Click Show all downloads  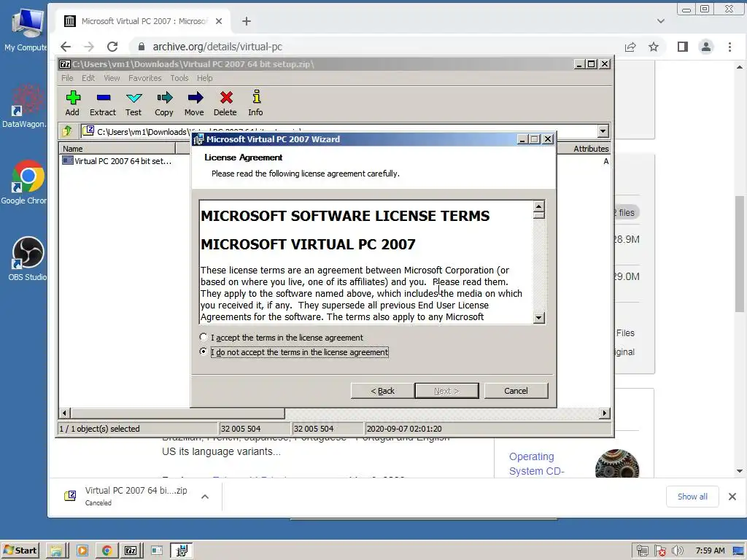[692, 497]
